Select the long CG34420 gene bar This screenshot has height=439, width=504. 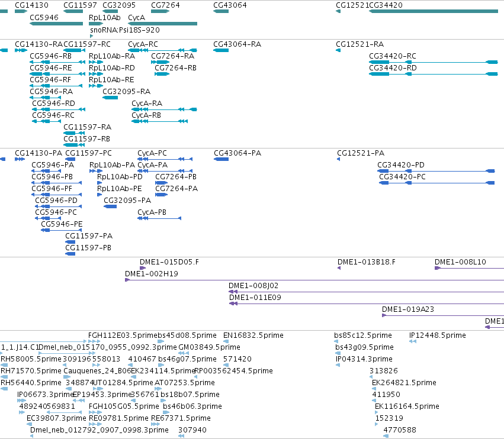pyautogui.click(x=434, y=11)
